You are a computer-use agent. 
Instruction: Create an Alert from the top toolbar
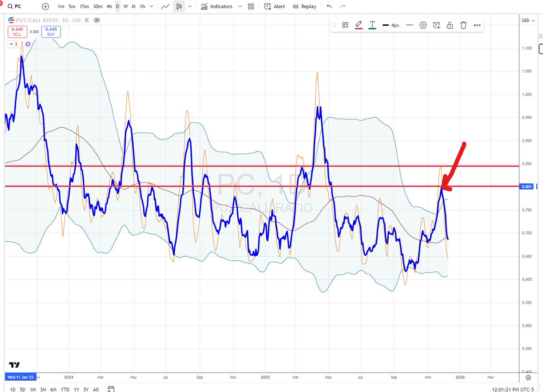coord(274,7)
